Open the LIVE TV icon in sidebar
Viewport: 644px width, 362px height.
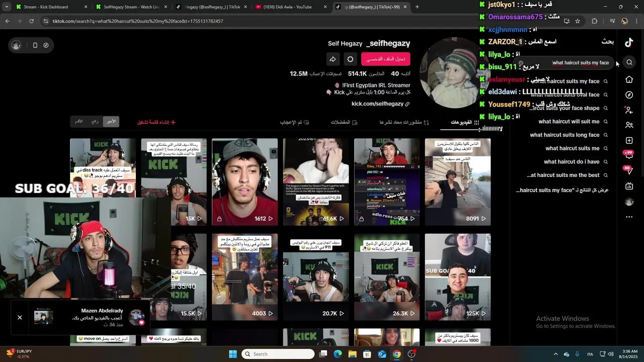[629, 186]
